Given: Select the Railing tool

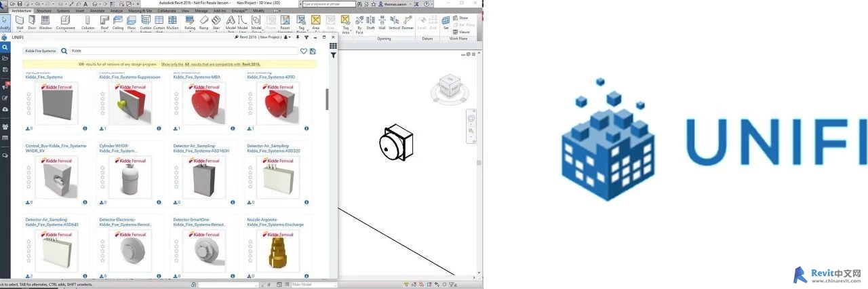Looking at the screenshot, I should click(190, 23).
